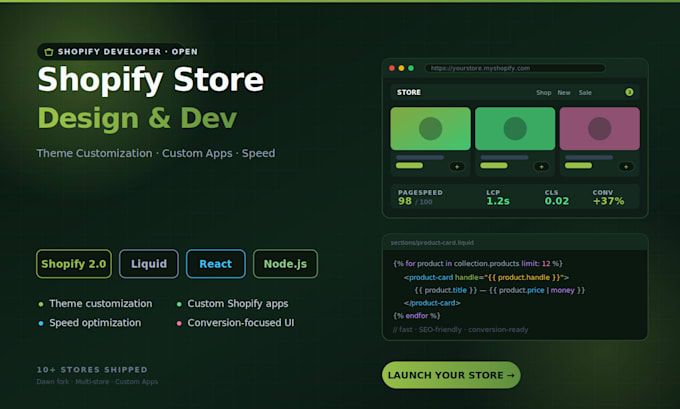
Task: Click the Theme customization bullet
Action: click(x=95, y=304)
